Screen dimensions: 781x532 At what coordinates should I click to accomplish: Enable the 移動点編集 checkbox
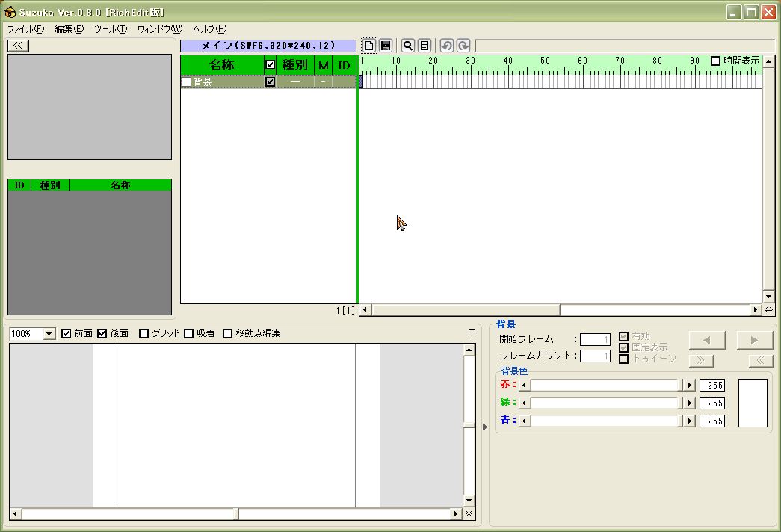click(x=228, y=333)
